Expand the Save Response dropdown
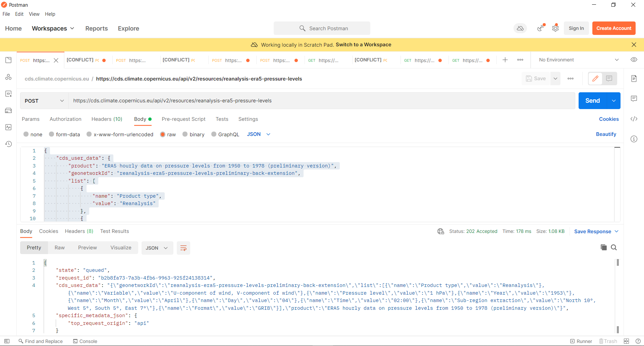The height and width of the screenshot is (346, 644). coord(596,231)
